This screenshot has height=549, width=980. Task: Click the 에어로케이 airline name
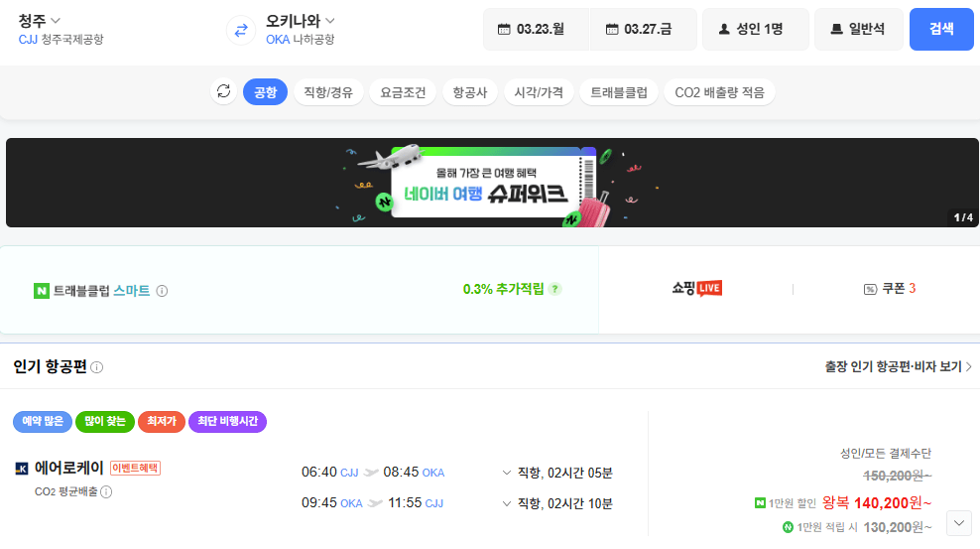[68, 468]
